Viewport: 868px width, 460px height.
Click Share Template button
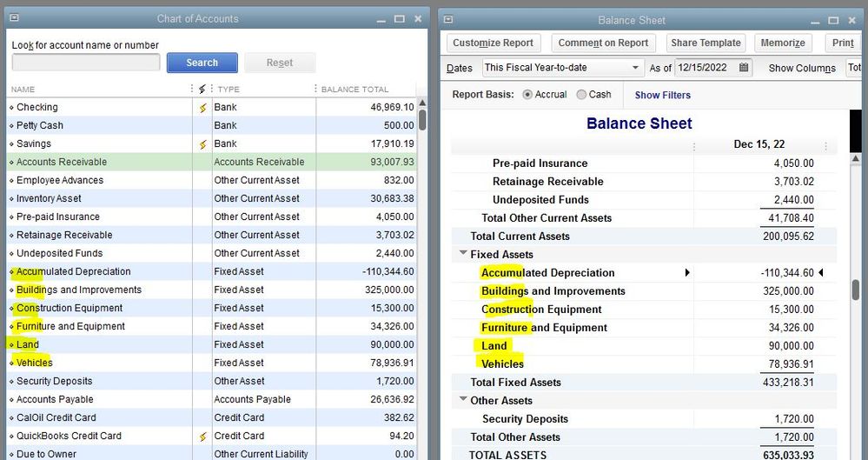coord(706,43)
